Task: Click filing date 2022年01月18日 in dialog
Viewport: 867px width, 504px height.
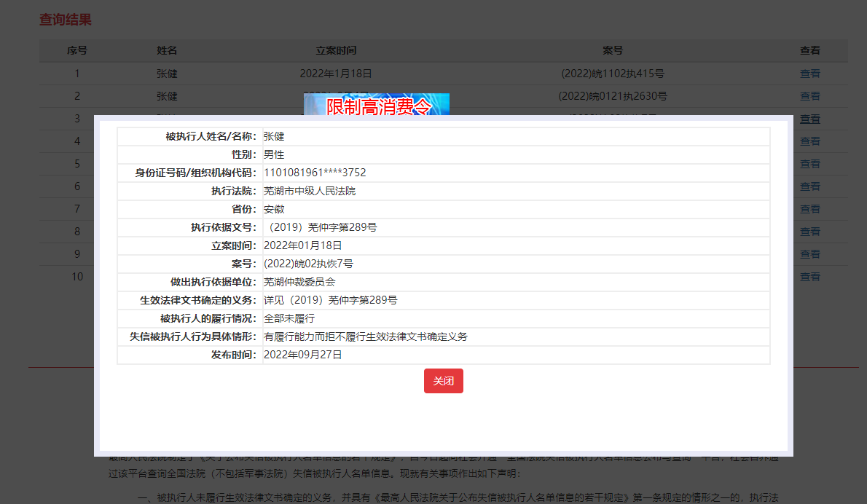Action: [302, 245]
